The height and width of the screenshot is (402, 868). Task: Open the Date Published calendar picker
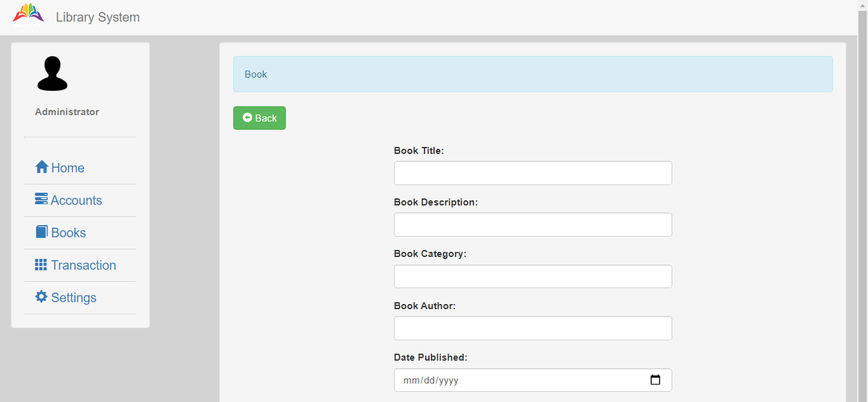click(x=655, y=379)
